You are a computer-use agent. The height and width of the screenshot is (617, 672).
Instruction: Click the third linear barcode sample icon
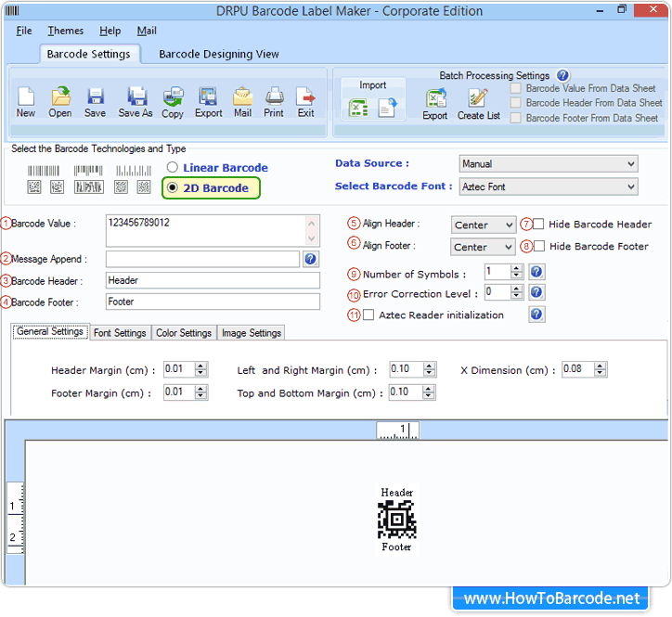pos(134,171)
